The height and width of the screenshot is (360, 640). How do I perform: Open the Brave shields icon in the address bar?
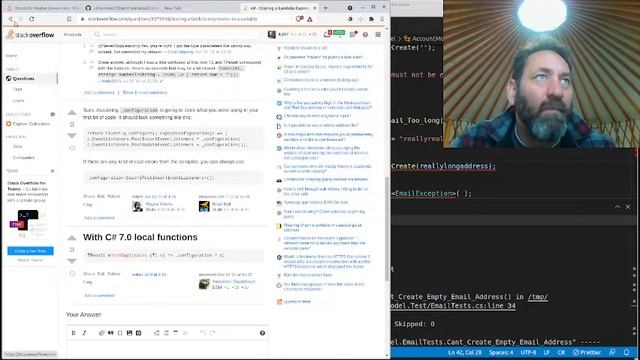[x=299, y=19]
